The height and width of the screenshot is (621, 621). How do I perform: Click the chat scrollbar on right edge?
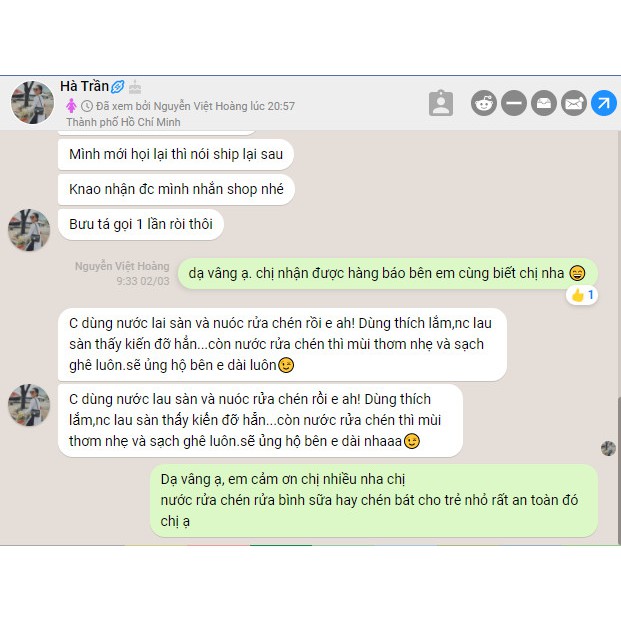coord(618,470)
